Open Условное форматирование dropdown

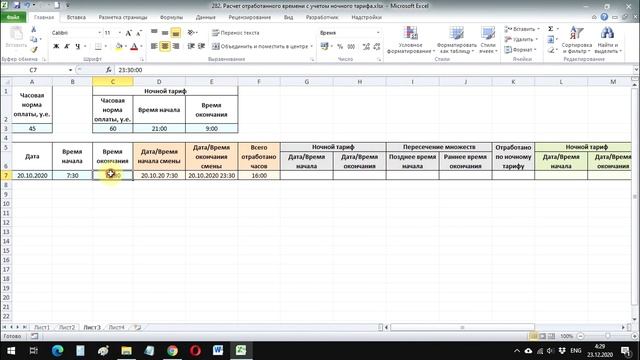pos(410,40)
